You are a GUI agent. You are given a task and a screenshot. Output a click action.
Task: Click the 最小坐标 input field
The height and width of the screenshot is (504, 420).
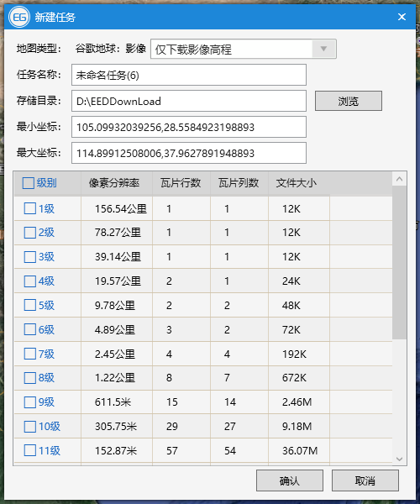tap(189, 127)
